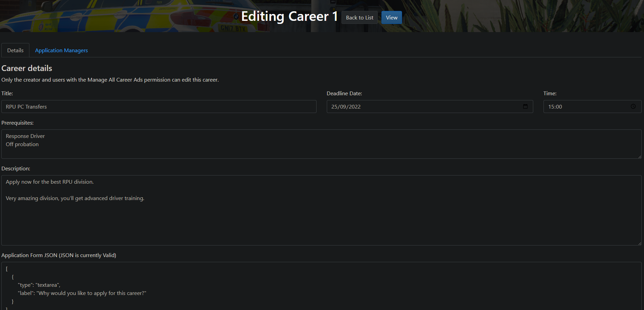Click inside the Description text area
This screenshot has height=310, width=644.
pyautogui.click(x=321, y=219)
